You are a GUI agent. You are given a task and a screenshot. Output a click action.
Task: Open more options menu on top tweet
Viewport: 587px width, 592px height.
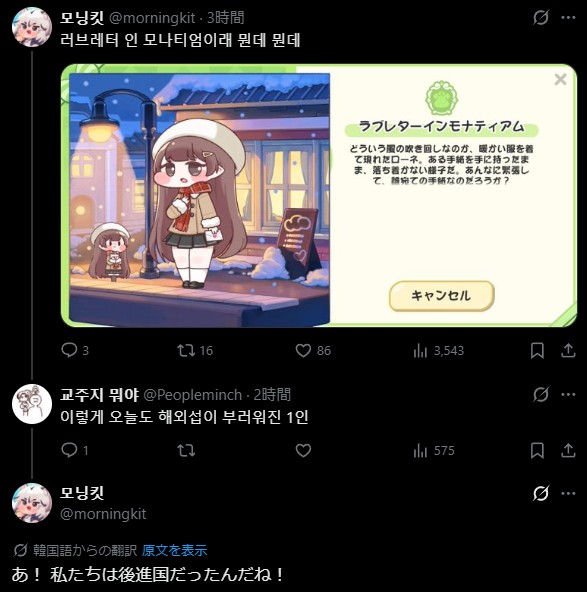tap(569, 17)
